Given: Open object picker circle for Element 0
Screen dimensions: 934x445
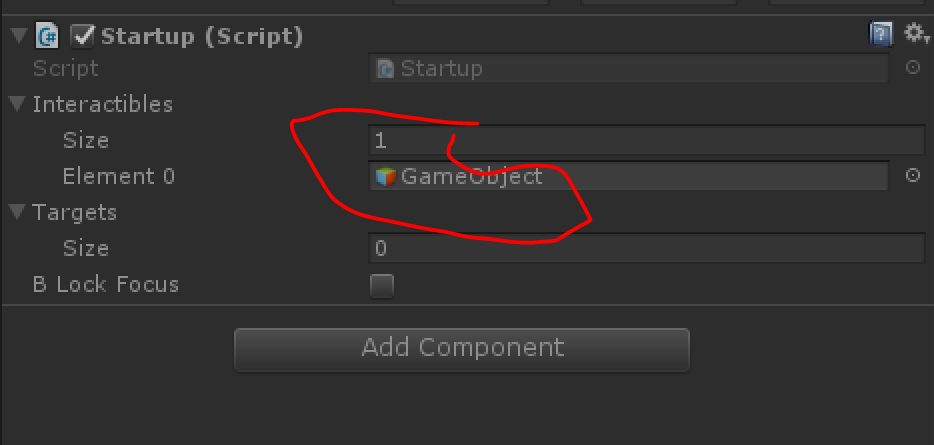Looking at the screenshot, I should (x=913, y=175).
